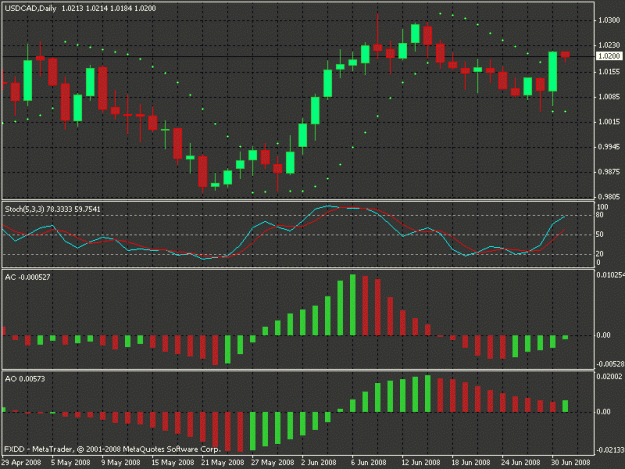Click the 6 Jun 2008 date label

coord(368,463)
